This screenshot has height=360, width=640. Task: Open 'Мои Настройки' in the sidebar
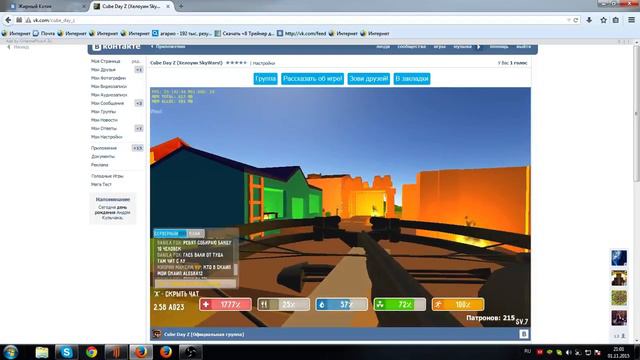[x=107, y=137]
